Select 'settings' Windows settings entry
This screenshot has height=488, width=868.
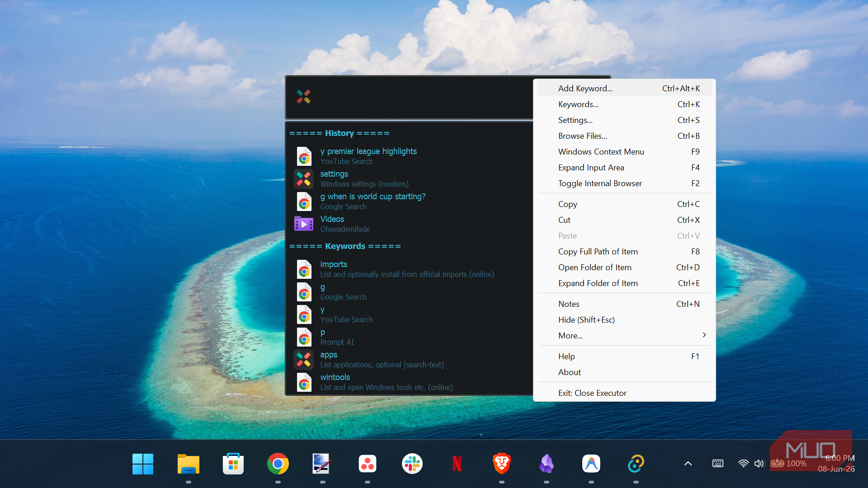pyautogui.click(x=410, y=179)
